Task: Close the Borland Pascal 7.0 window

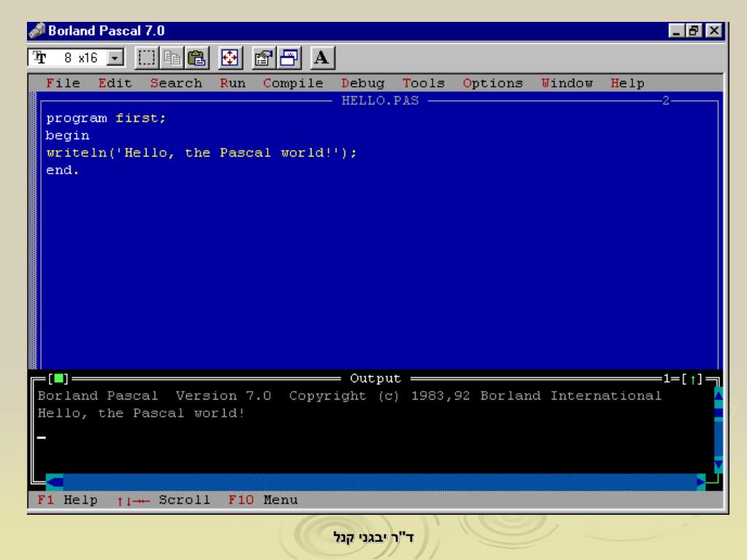Action: click(x=713, y=31)
